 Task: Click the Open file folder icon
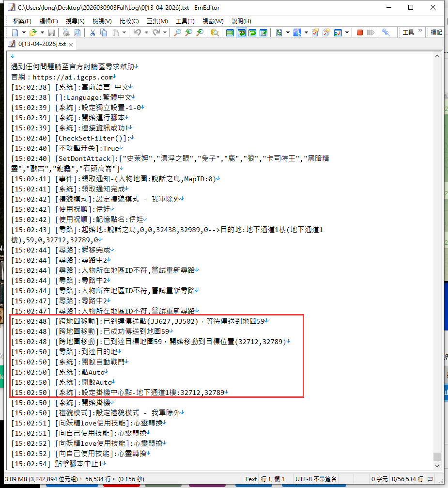tap(32, 32)
